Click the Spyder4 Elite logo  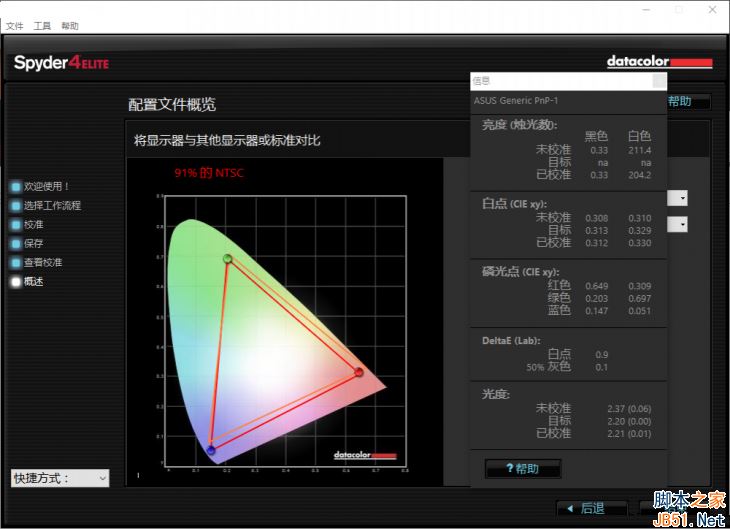click(x=61, y=63)
